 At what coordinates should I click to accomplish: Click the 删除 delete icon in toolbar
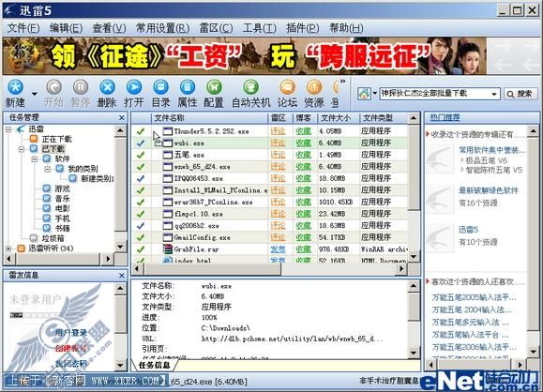pyautogui.click(x=107, y=87)
